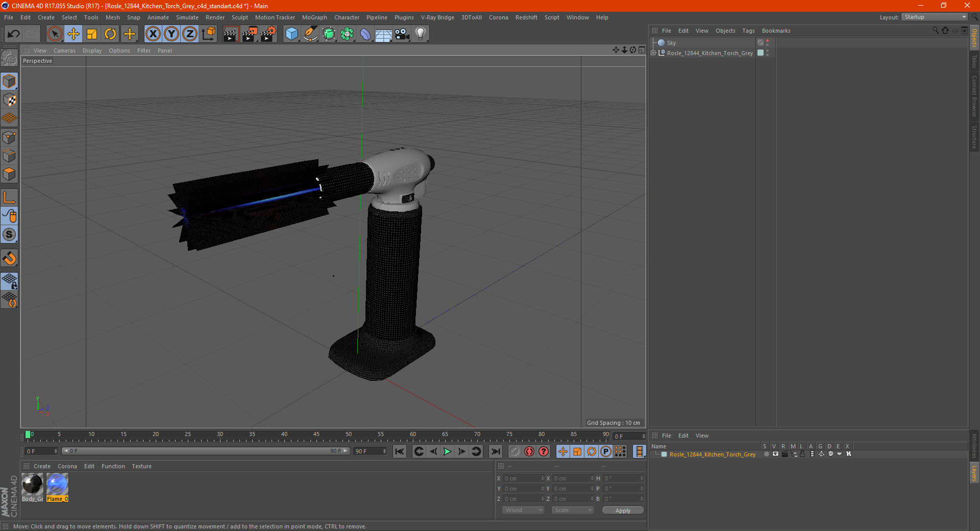This screenshot has height=531, width=980.
Task: Open the Redshift menu
Action: pyautogui.click(x=526, y=17)
